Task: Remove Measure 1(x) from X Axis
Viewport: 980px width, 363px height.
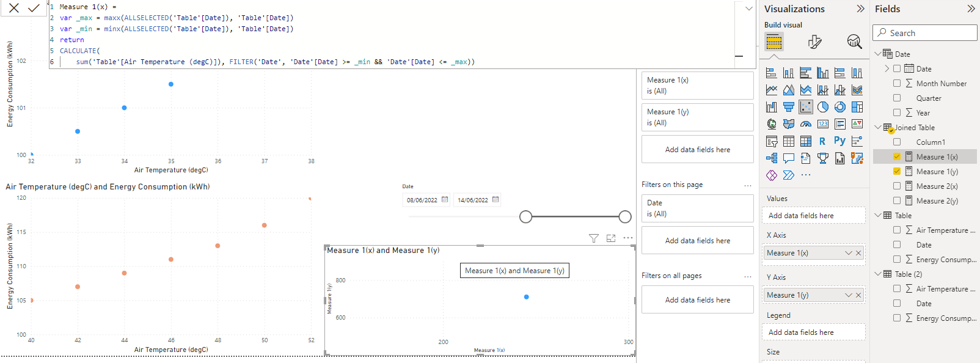Action: point(858,253)
